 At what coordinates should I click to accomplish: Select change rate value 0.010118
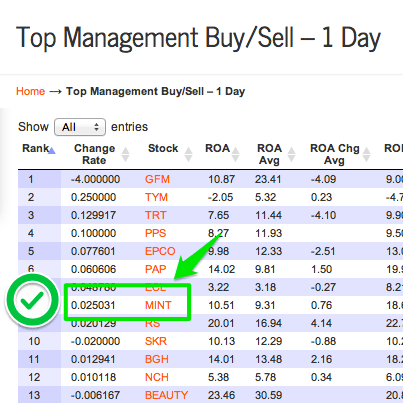[93, 377]
